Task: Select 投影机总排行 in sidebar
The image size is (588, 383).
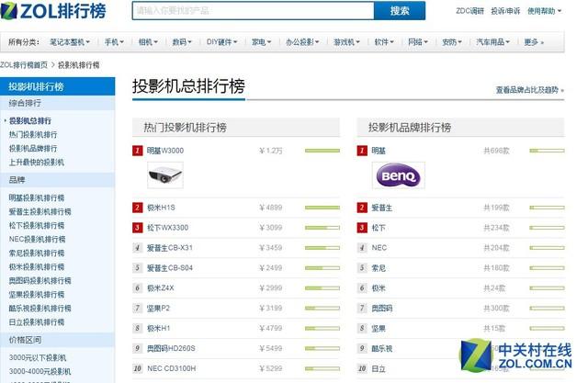Action: 30,120
